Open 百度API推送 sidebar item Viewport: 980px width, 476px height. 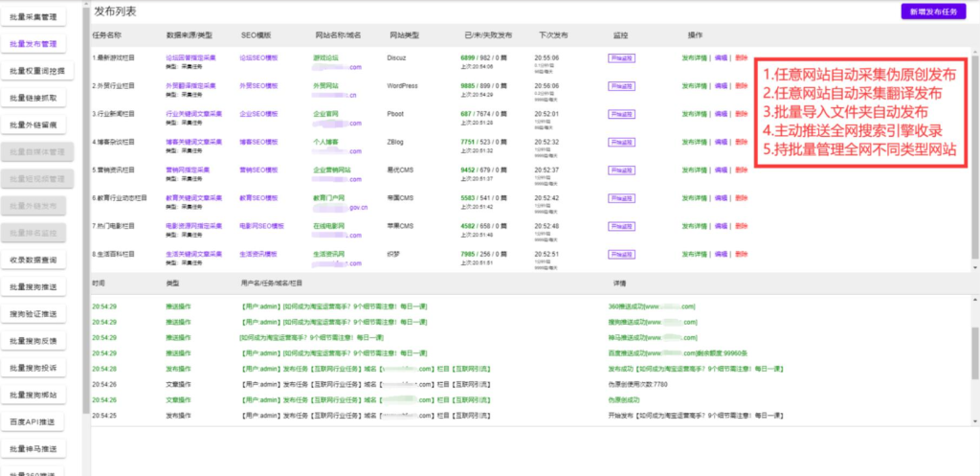click(33, 421)
